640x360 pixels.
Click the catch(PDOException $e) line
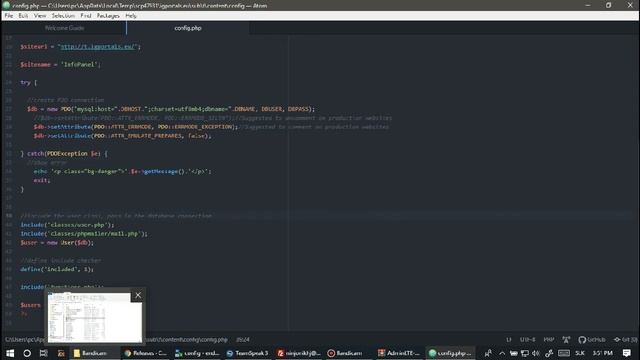64,153
